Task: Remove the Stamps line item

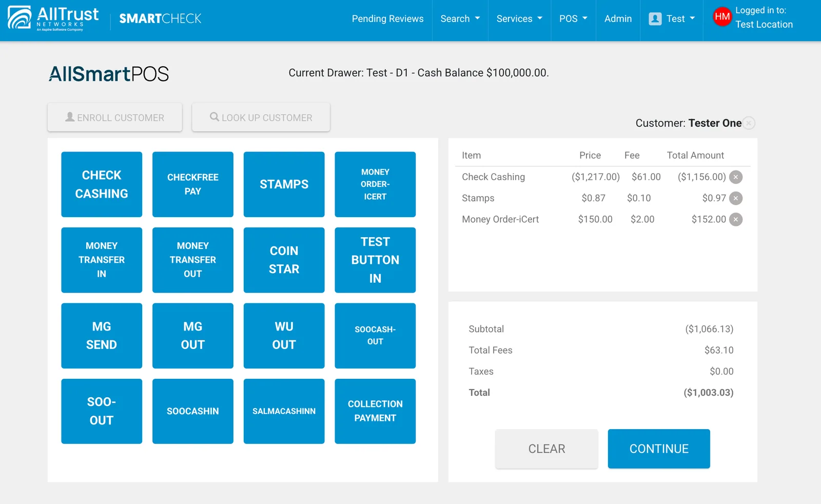Action: point(736,198)
